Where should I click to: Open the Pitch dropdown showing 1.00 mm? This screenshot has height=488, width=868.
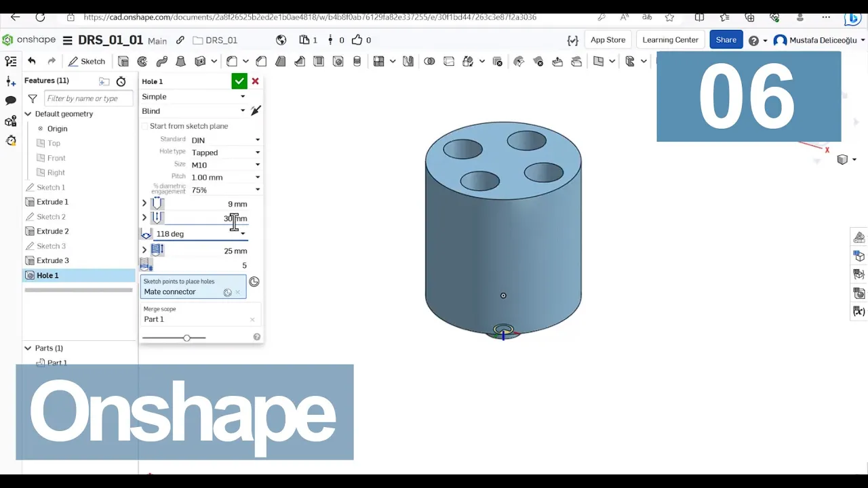click(x=225, y=178)
